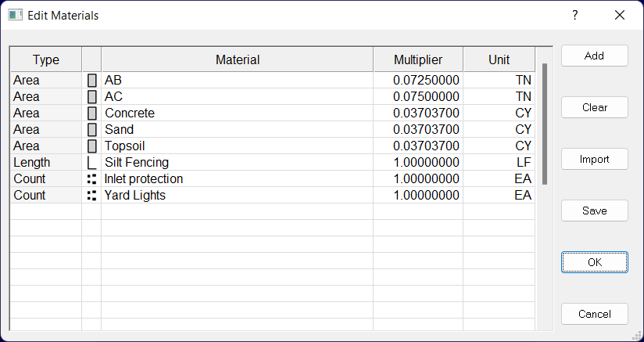Save the materials list
644x342 pixels.
click(x=594, y=211)
